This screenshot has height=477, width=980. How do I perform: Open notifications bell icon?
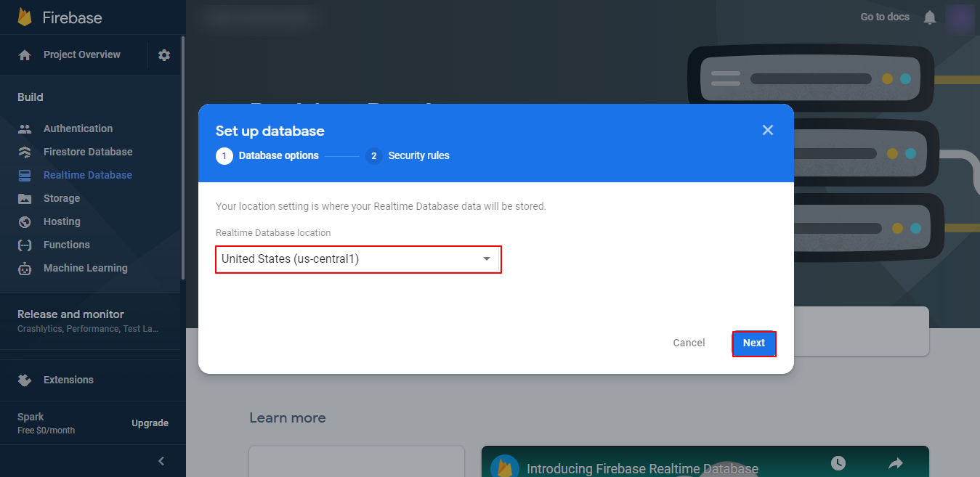(x=930, y=17)
